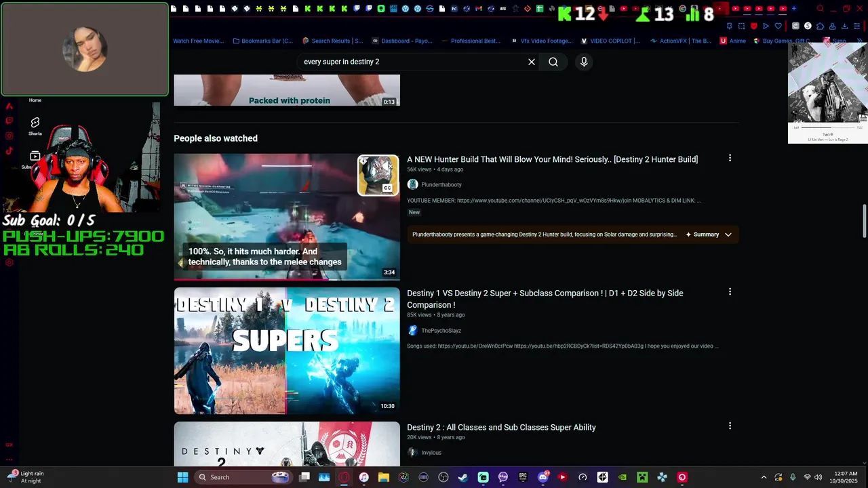Open the 'Vfx Video Footage...' bookmark
Screen dimensions: 868x488
[x=541, y=41]
